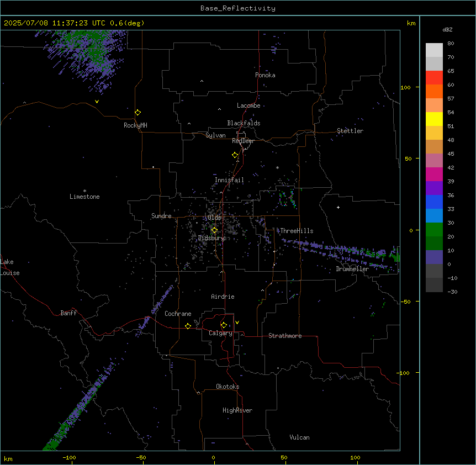
Task: Click the Strathmore label
Action: 285,336
